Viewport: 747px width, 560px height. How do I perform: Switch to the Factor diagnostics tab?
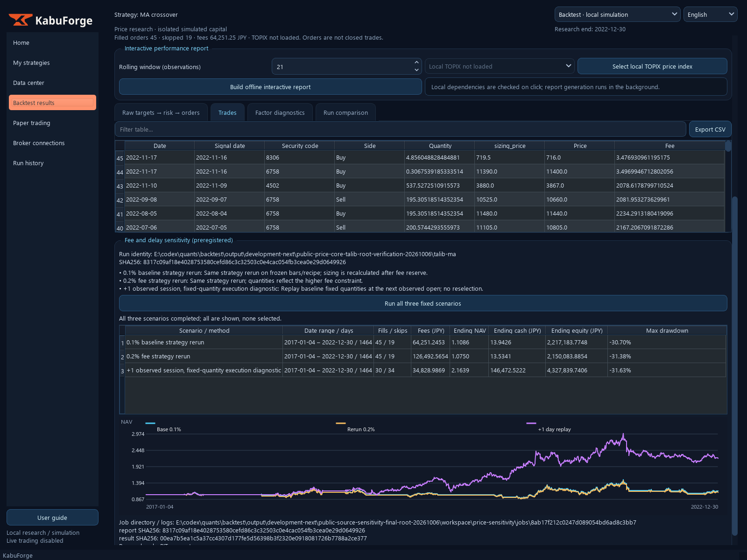coord(280,112)
